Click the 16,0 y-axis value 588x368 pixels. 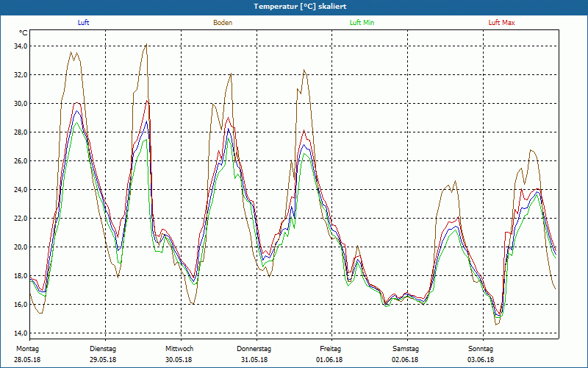21,305
